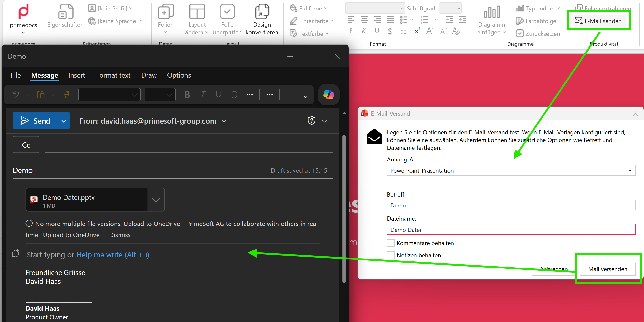Viewport: 644px width, 322px height.
Task: Click the Folie überprüfen icon
Action: coord(227,11)
